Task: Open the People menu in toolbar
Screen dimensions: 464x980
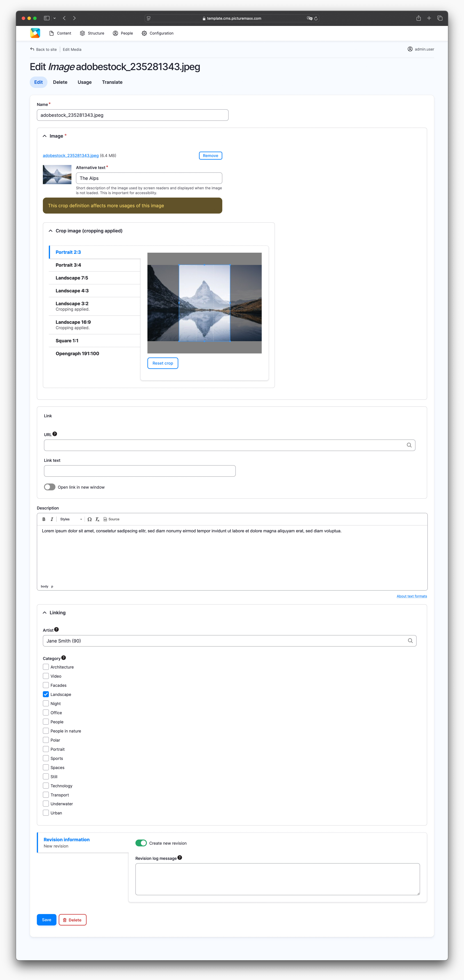Action: [x=123, y=33]
